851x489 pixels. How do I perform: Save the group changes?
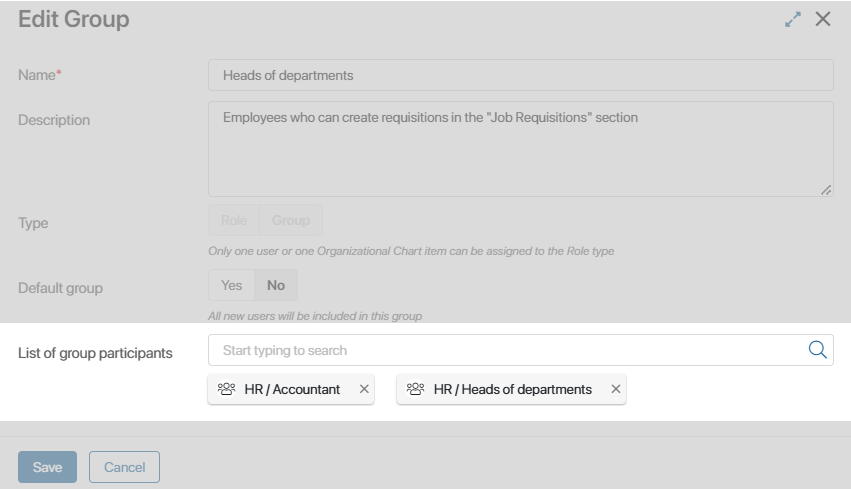click(47, 467)
